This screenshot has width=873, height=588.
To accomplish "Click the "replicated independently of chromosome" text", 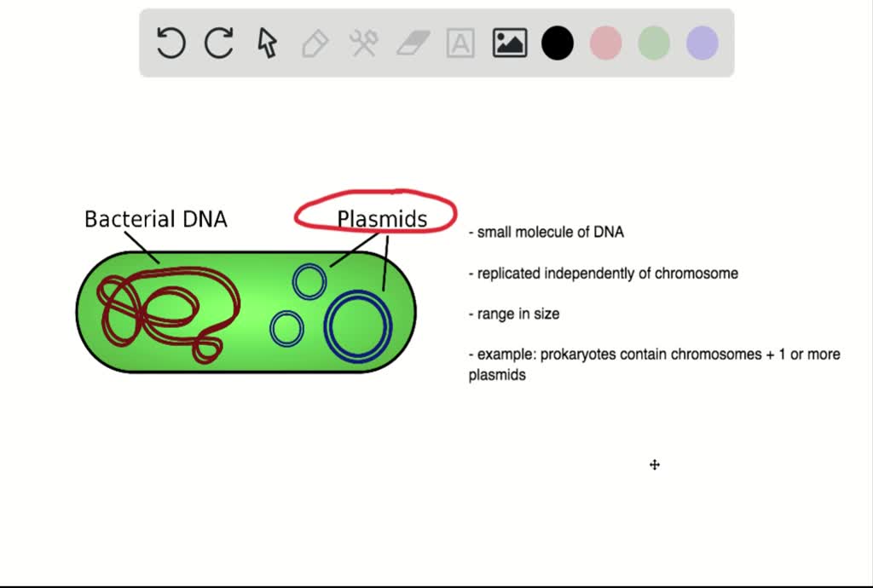I will (604, 274).
